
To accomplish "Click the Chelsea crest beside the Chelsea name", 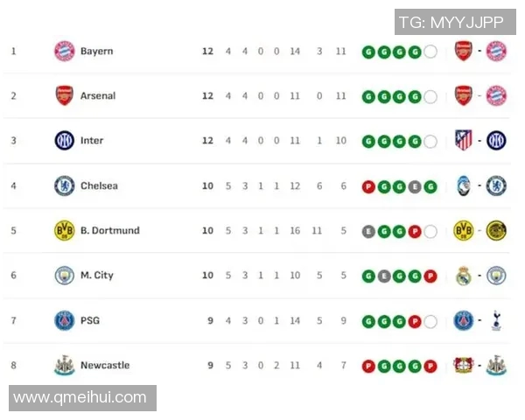I will pos(65,185).
